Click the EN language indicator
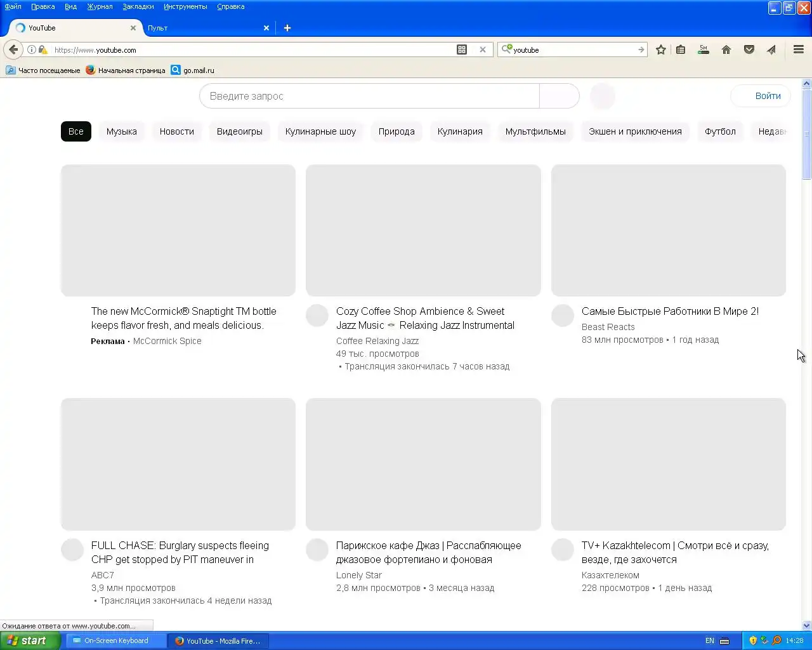 tap(710, 640)
